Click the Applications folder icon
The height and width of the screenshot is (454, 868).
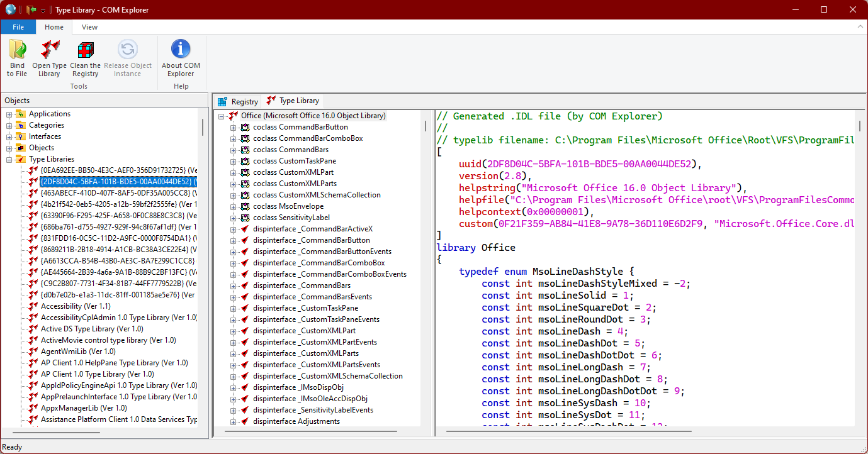pos(21,114)
